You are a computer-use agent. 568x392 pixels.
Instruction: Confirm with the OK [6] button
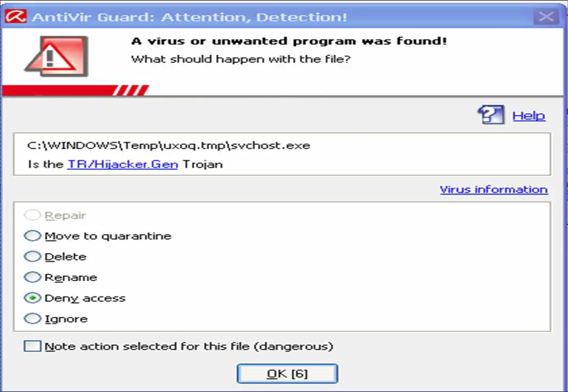click(287, 373)
